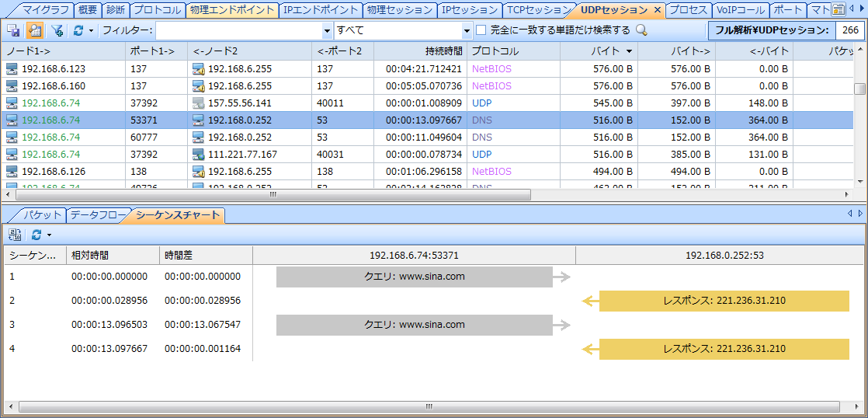Click the magnifier search icon
The image size is (868, 418).
[x=641, y=30]
